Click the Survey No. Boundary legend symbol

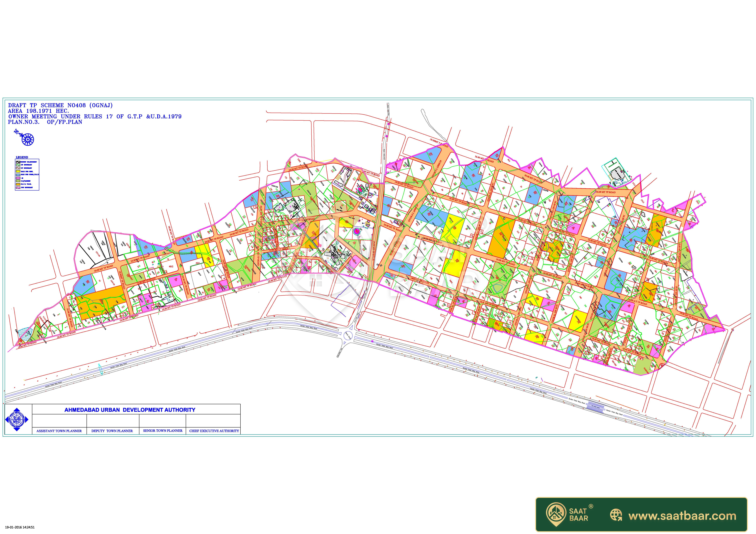click(18, 162)
